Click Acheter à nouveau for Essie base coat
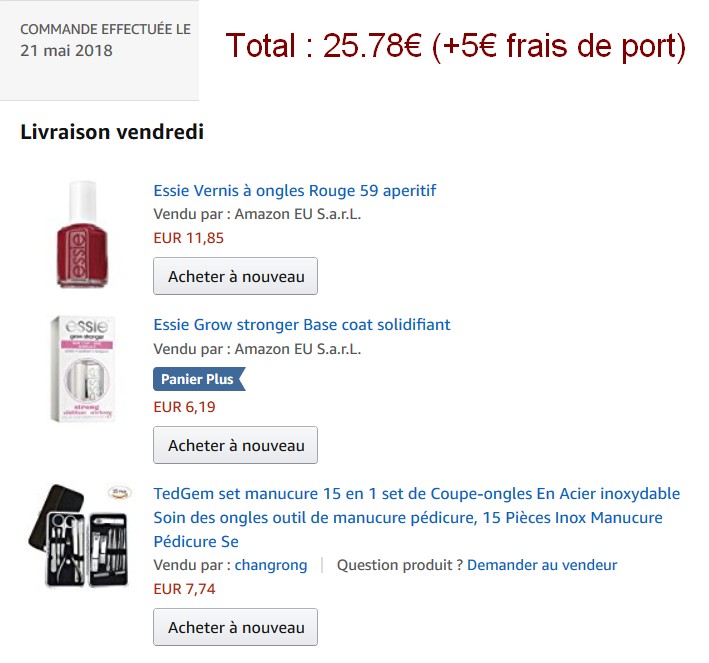The height and width of the screenshot is (663, 709). [235, 445]
